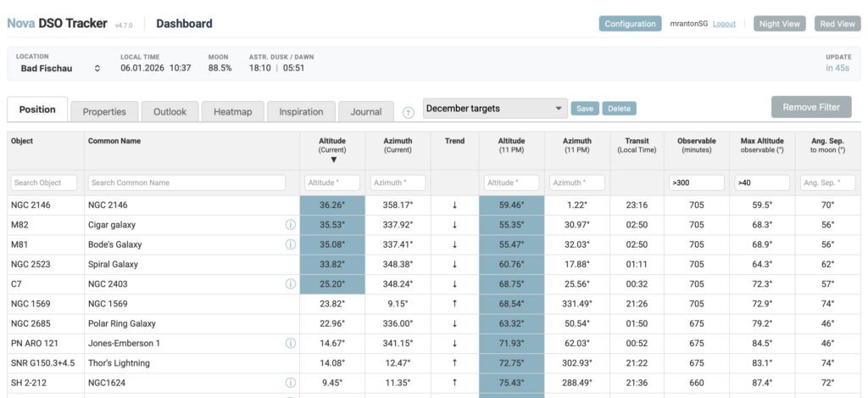Image resolution: width=868 pixels, height=398 pixels.
Task: Focus the Max Altitude filter field
Action: (x=761, y=182)
